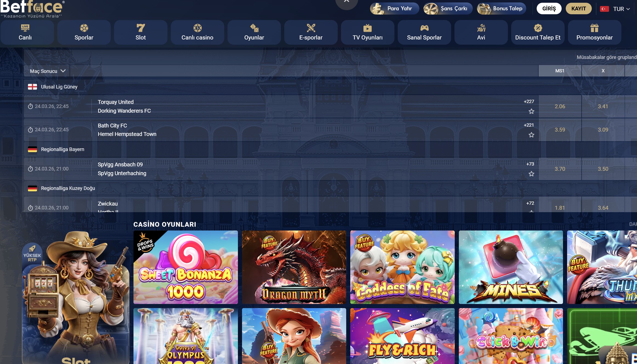This screenshot has width=637, height=364.
Task: Toggle favorite star for Bath City match
Action: click(531, 135)
